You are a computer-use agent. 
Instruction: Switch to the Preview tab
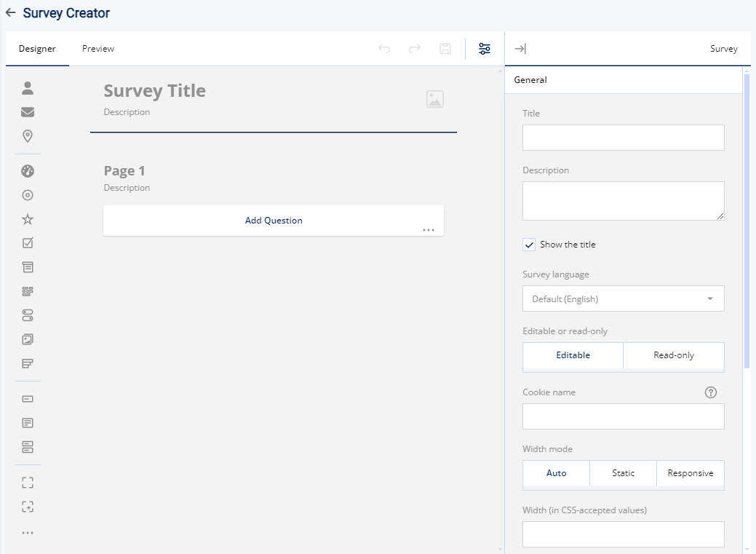click(x=98, y=49)
